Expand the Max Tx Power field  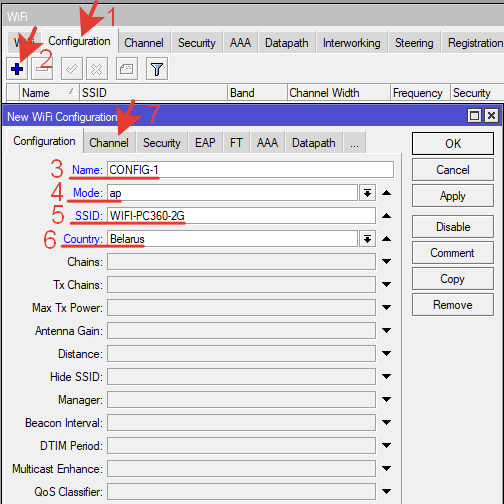coord(386,307)
